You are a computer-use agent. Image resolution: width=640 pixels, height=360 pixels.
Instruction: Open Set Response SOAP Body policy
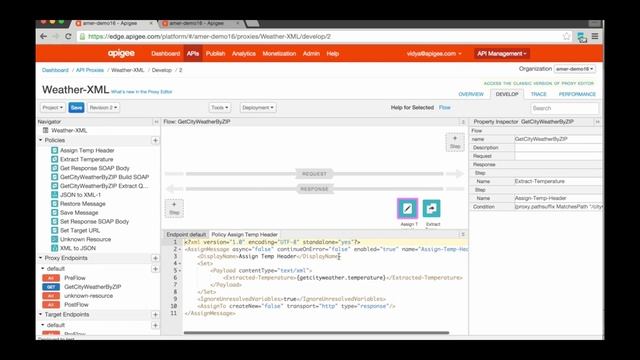[x=94, y=221]
